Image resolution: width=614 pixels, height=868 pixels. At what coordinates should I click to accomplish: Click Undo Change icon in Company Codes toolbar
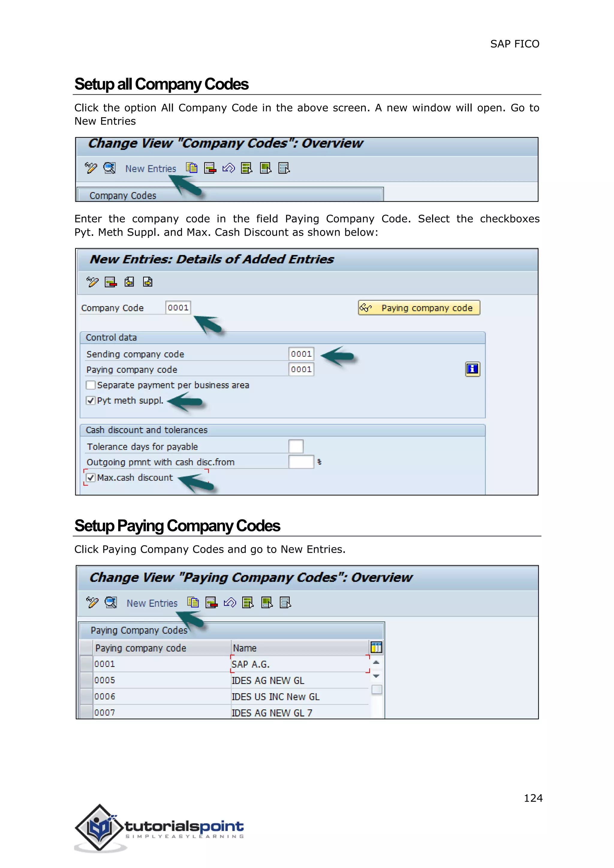click(229, 168)
